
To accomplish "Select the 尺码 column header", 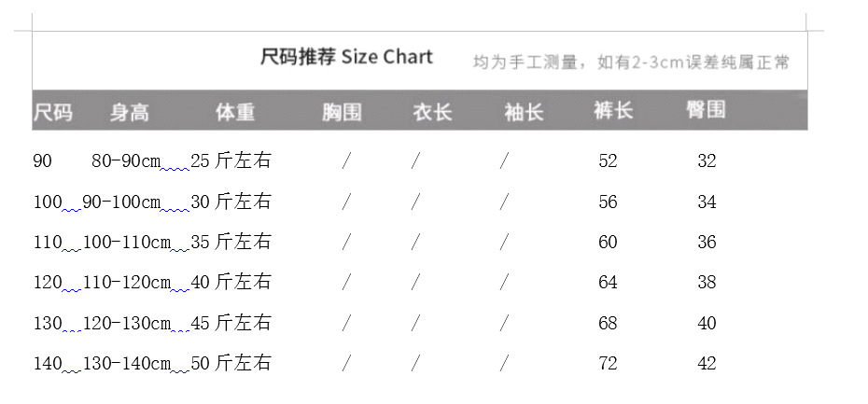I will pyautogui.click(x=52, y=113).
